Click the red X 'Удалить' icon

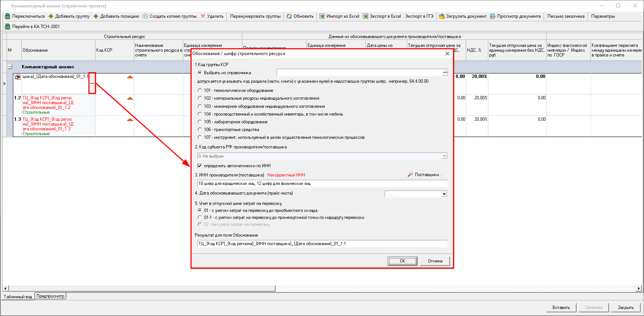pyautogui.click(x=203, y=16)
